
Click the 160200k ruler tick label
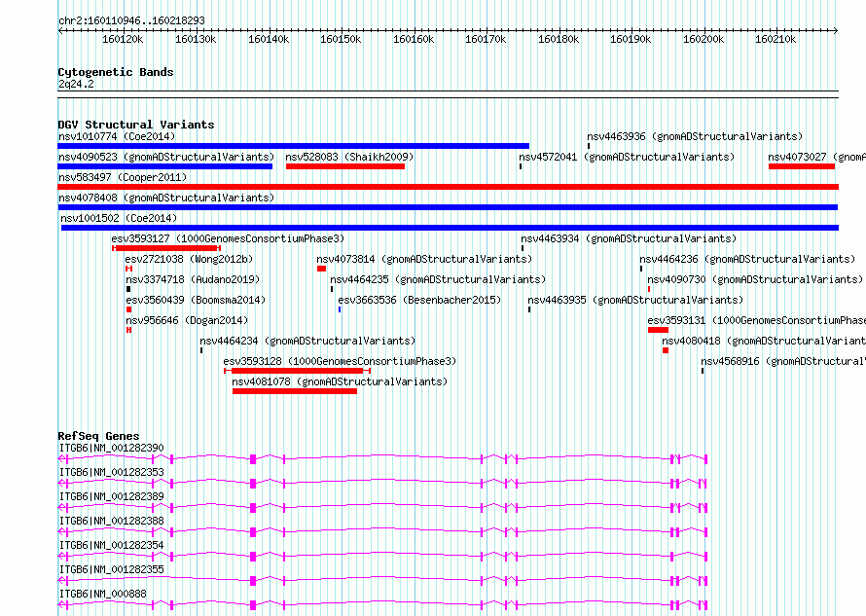704,39
